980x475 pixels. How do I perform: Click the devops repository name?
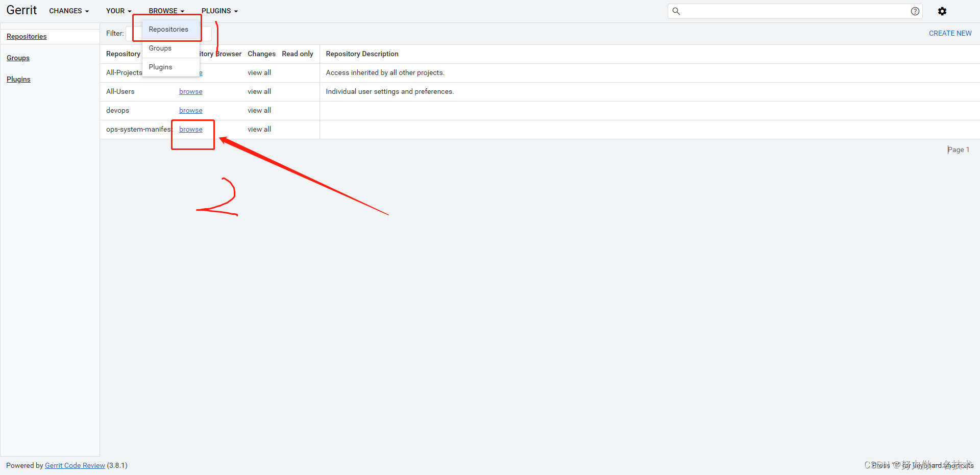117,110
